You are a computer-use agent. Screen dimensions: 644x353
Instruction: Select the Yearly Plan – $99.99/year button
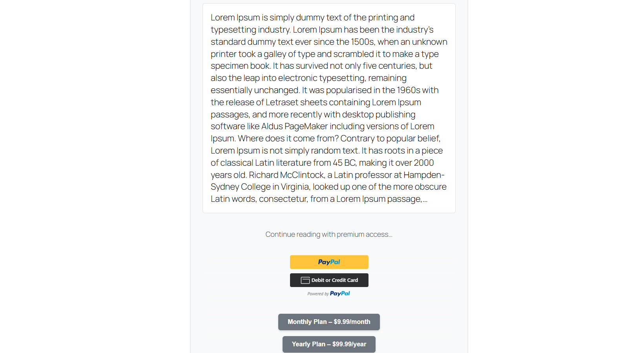[329, 344]
